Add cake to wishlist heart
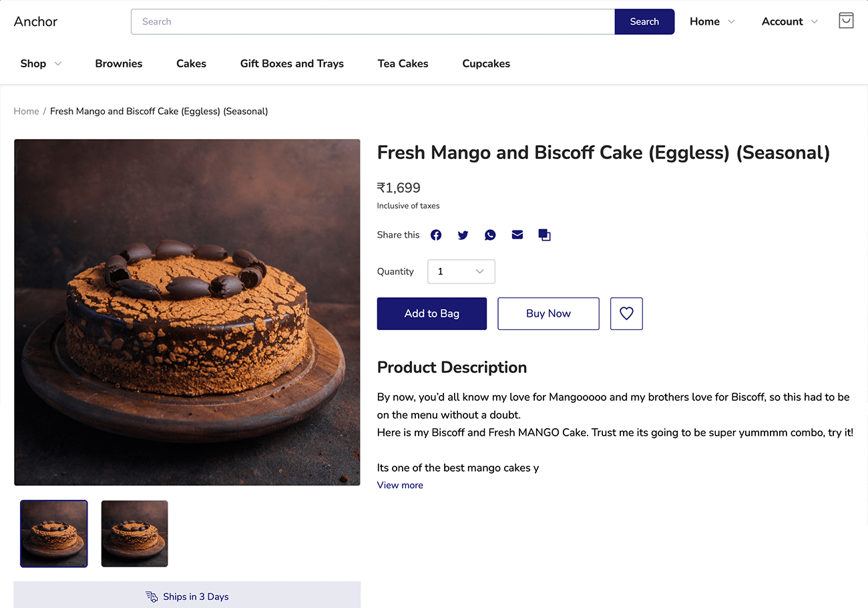 click(x=626, y=313)
